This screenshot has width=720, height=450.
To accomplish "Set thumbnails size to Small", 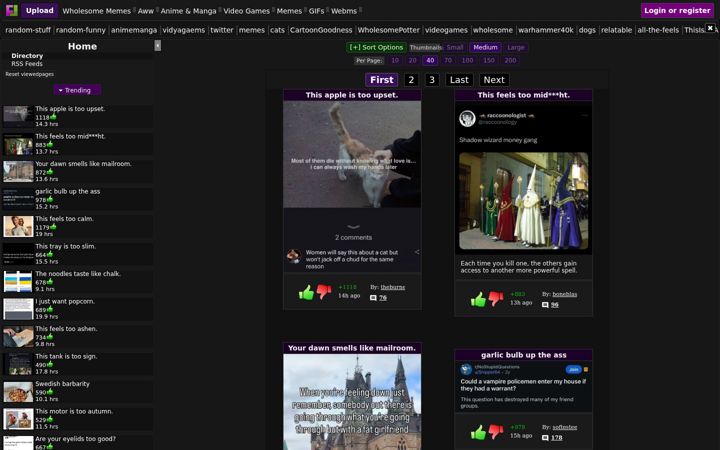I will pos(455,47).
